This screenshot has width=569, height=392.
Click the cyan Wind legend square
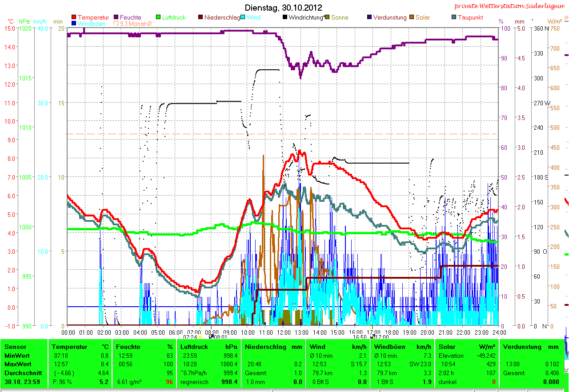point(243,18)
